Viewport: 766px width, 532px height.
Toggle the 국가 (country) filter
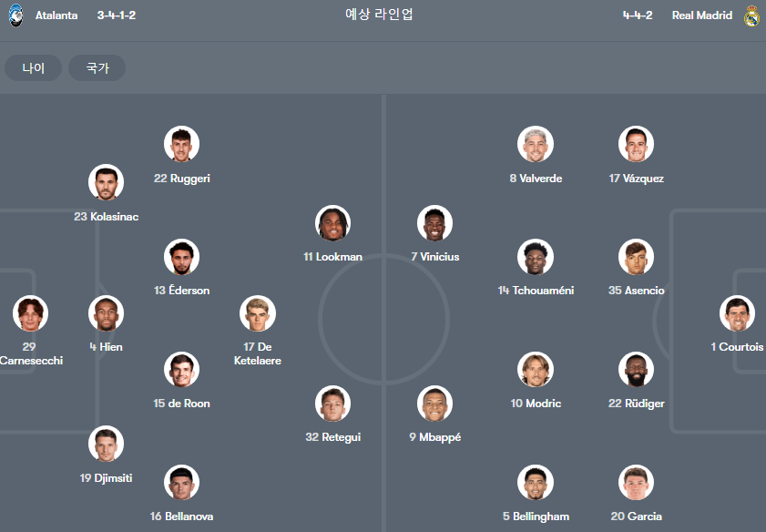point(97,68)
